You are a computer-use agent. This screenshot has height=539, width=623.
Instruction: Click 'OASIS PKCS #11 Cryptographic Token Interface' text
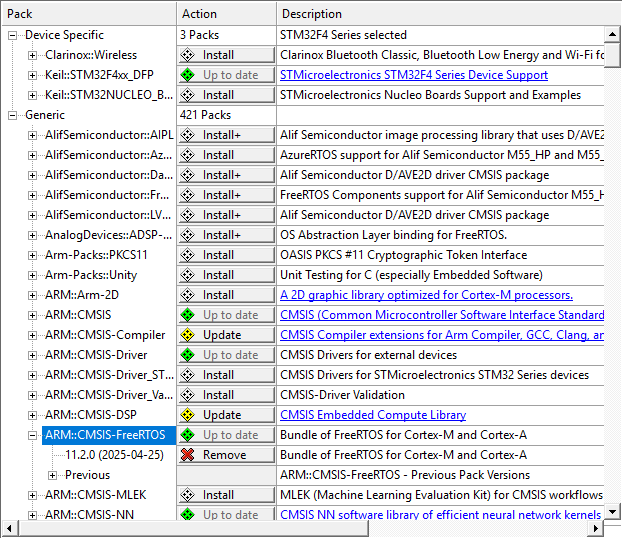(x=404, y=255)
